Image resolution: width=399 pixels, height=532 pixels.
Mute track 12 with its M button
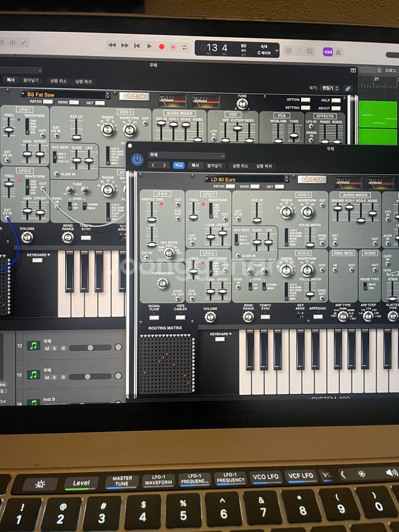click(x=47, y=348)
